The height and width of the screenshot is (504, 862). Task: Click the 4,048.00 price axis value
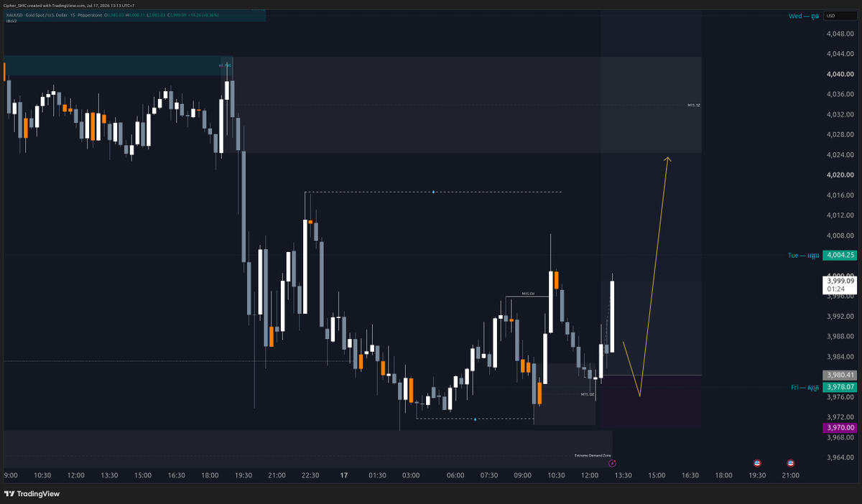coord(840,34)
